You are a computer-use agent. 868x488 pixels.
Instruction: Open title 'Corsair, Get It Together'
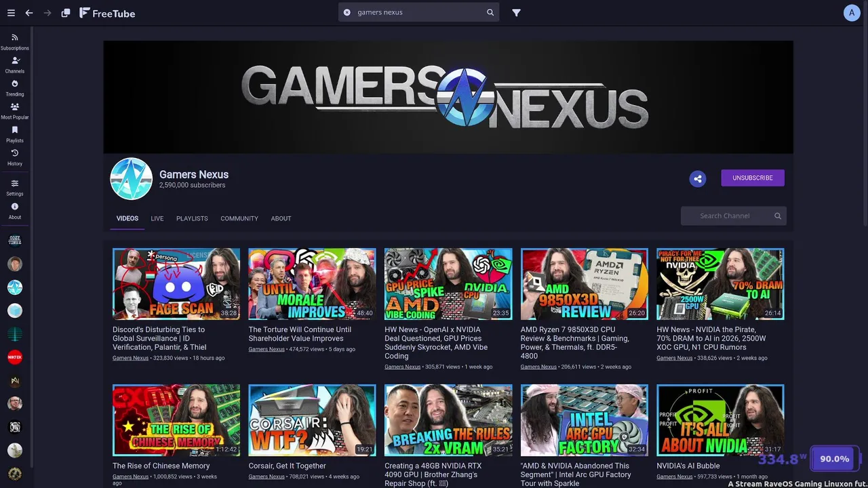(x=288, y=466)
